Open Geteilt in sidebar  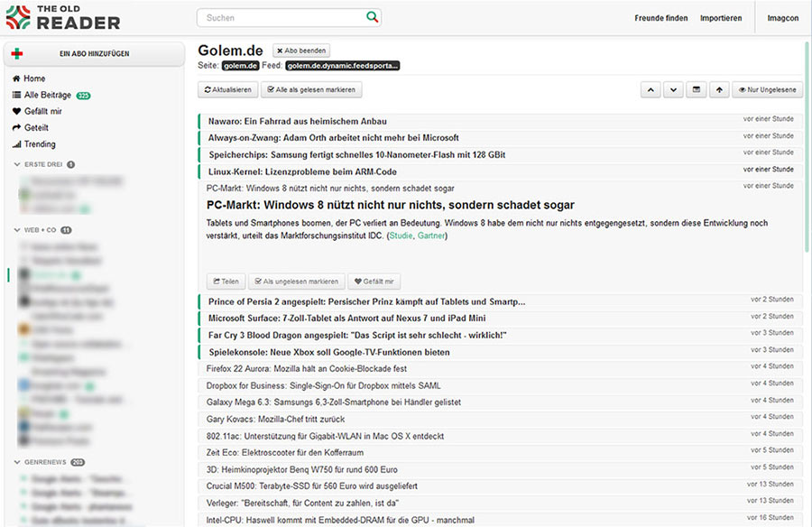[x=31, y=127]
